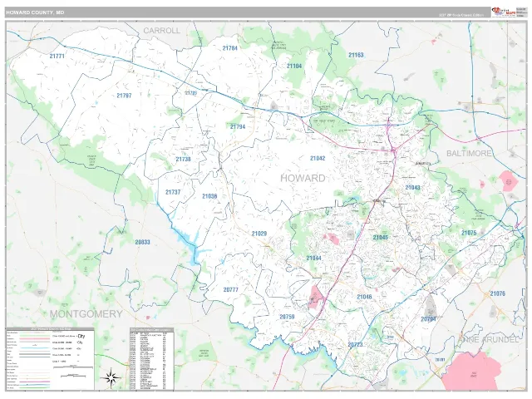Image resolution: width=532 pixels, height=399 pixels.
Task: Click the MONTGOMERY county label
Action: (x=86, y=314)
